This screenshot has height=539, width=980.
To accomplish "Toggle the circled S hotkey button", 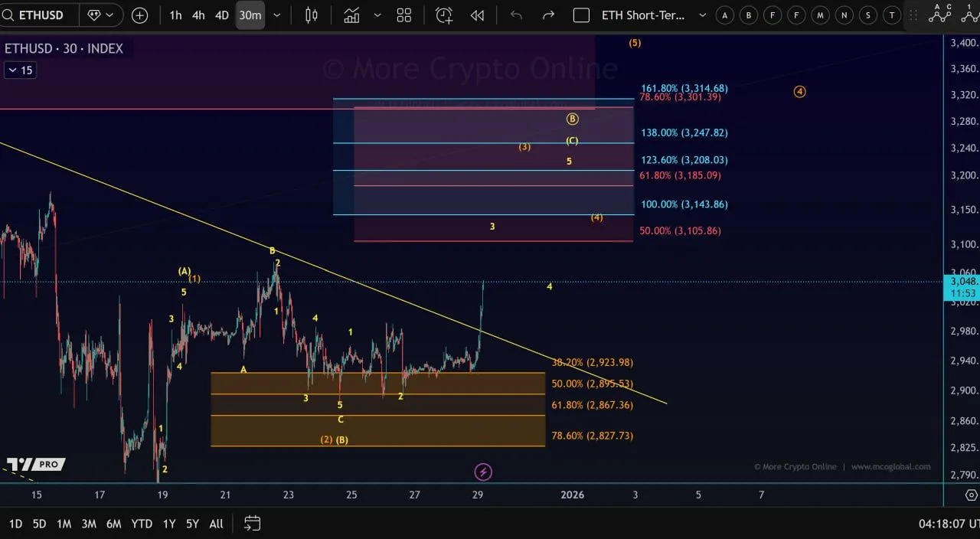I will pos(869,15).
